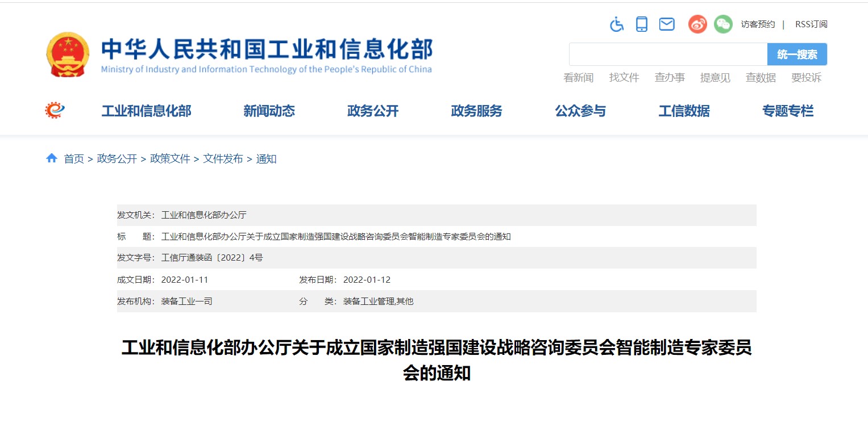Open the 政务服务 nav menu
868x423 pixels.
click(476, 111)
